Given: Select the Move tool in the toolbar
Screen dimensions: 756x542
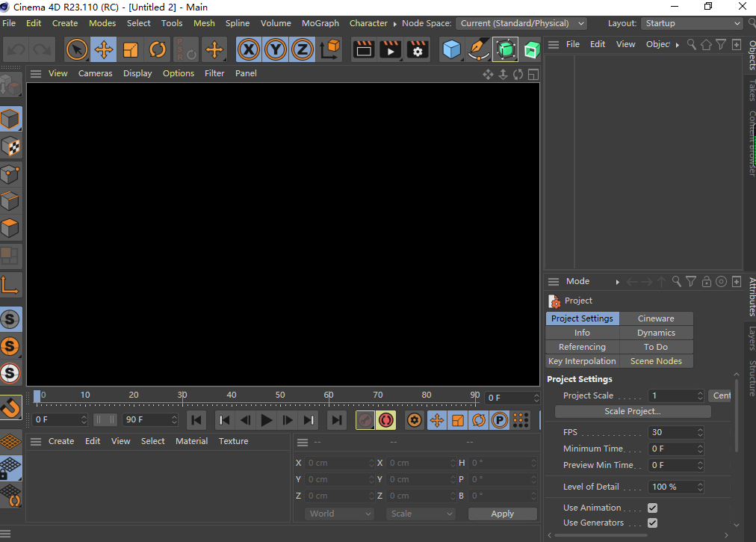Looking at the screenshot, I should (103, 49).
